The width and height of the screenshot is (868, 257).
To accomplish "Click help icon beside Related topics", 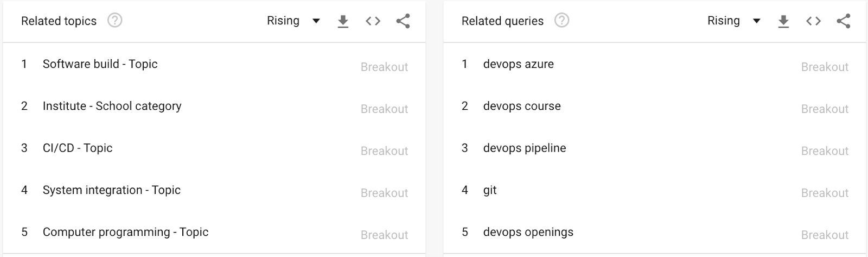I will tap(114, 21).
